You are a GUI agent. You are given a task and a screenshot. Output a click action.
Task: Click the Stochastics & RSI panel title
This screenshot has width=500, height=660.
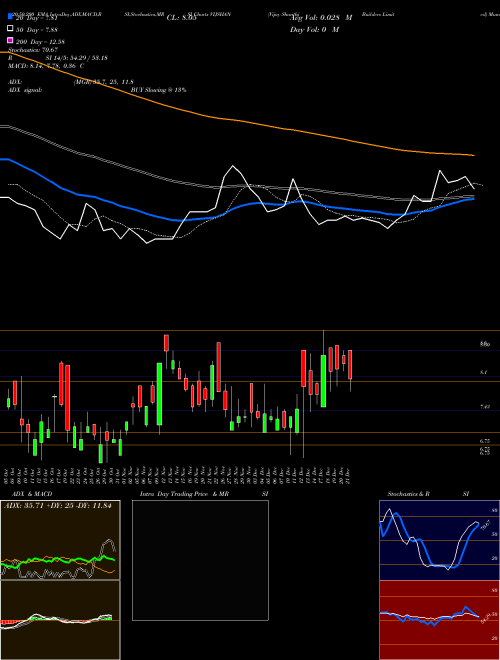[428, 494]
